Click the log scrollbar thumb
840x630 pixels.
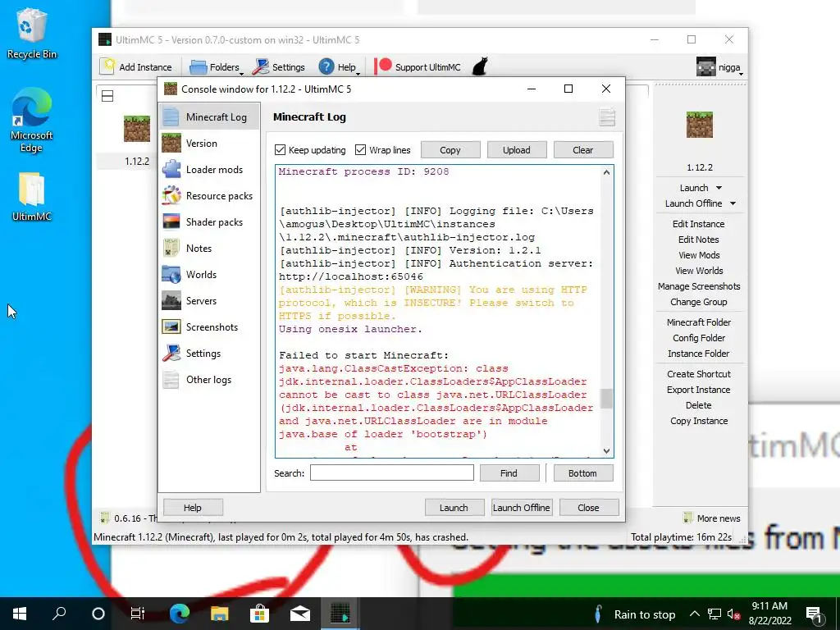606,399
